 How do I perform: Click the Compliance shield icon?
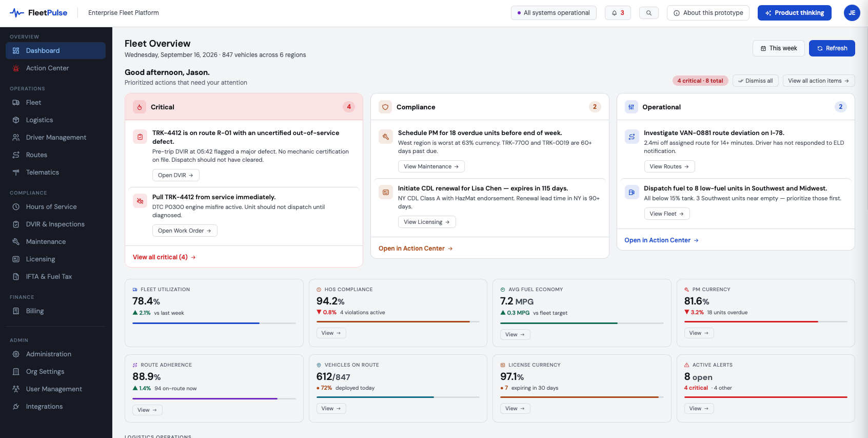385,107
